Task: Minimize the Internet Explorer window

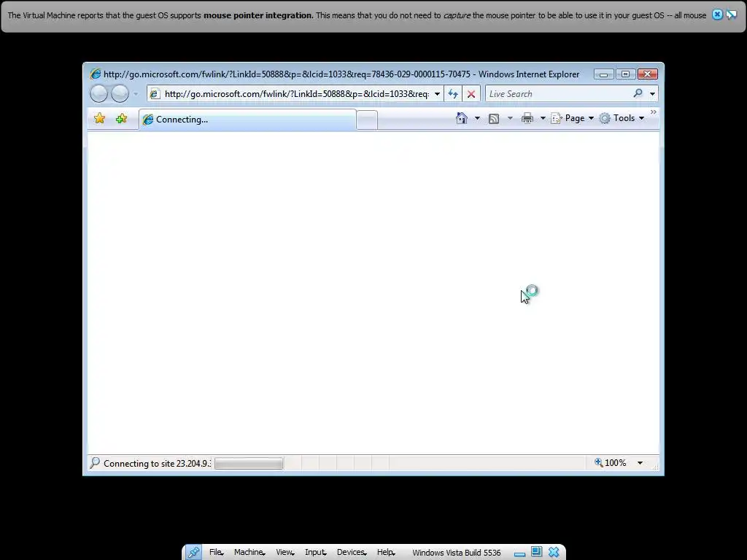Action: coord(603,74)
